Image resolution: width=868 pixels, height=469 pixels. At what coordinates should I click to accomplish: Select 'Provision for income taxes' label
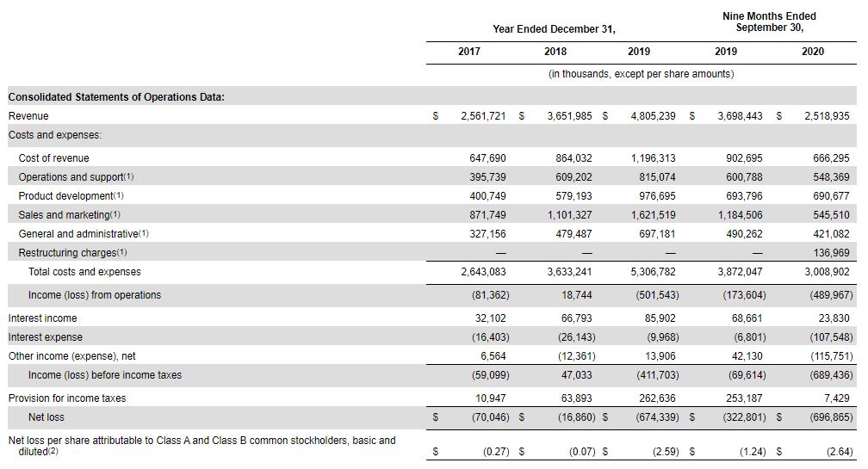pyautogui.click(x=67, y=398)
